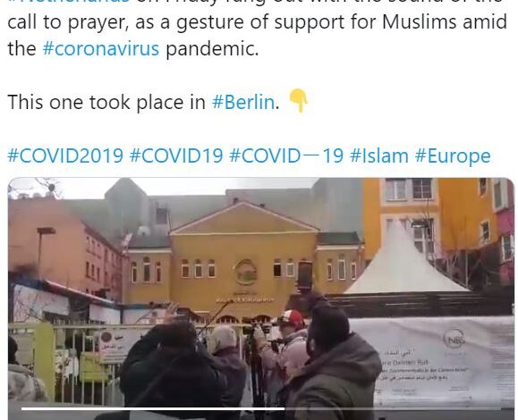The image size is (518, 420).
Task: Click the NBS logo on the white banner
Action: (454, 339)
